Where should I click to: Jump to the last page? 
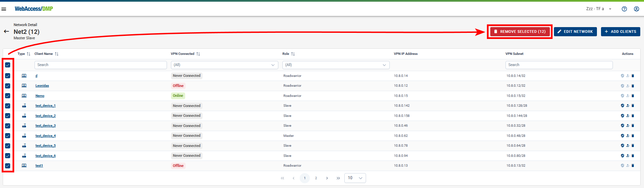(x=338, y=178)
